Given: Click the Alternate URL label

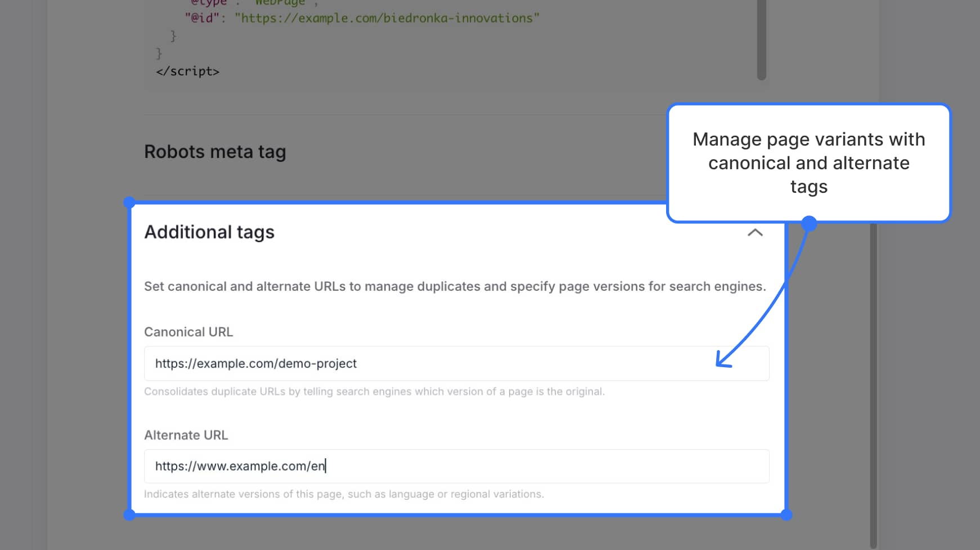Looking at the screenshot, I should tap(186, 435).
